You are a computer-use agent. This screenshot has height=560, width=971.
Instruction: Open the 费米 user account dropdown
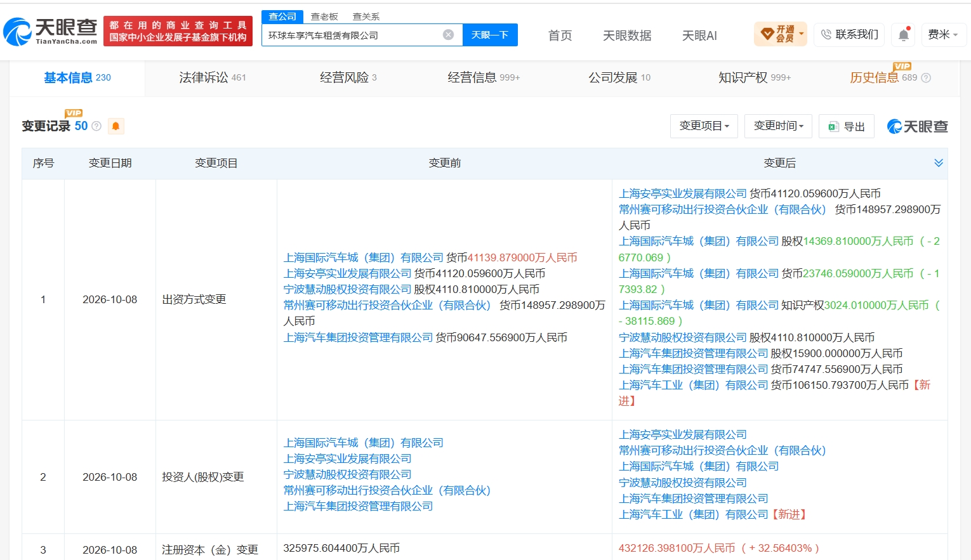pos(943,34)
